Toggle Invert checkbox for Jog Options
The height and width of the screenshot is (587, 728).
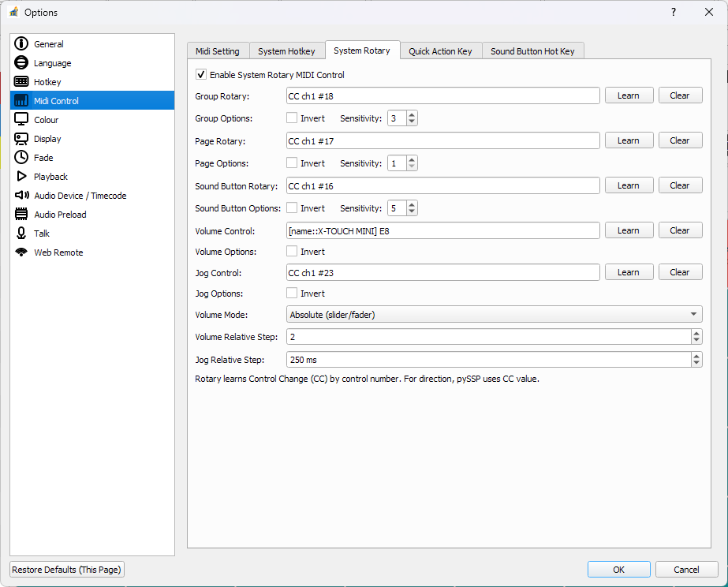(292, 293)
